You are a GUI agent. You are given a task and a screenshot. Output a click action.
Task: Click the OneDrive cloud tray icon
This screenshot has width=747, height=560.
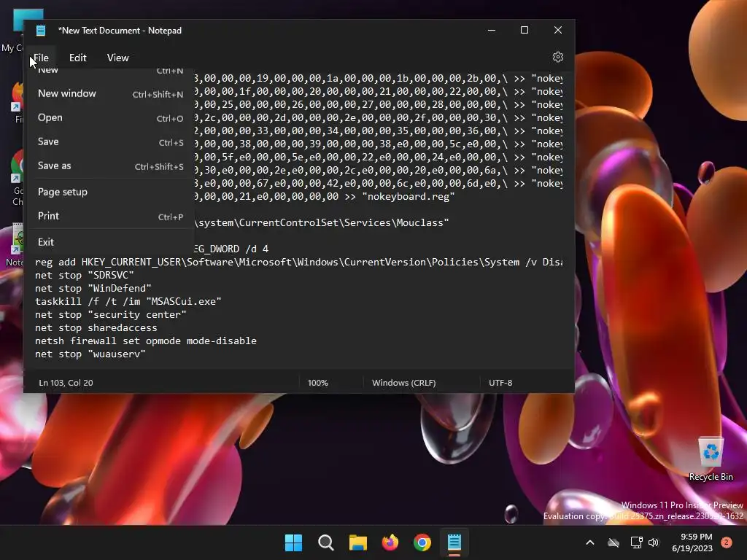[614, 542]
